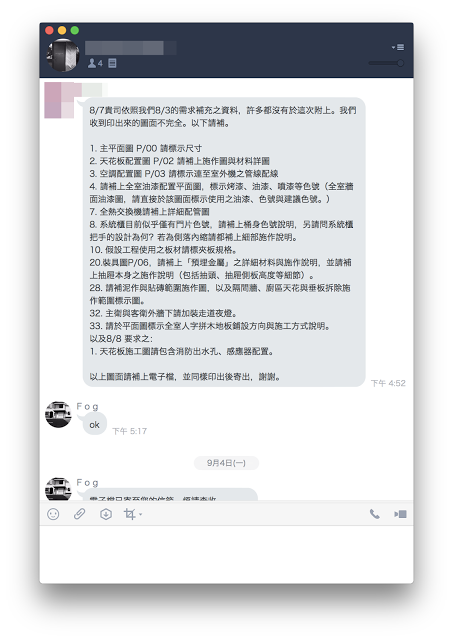Open the group profile picture
453x640 pixels.
pyautogui.click(x=62, y=55)
